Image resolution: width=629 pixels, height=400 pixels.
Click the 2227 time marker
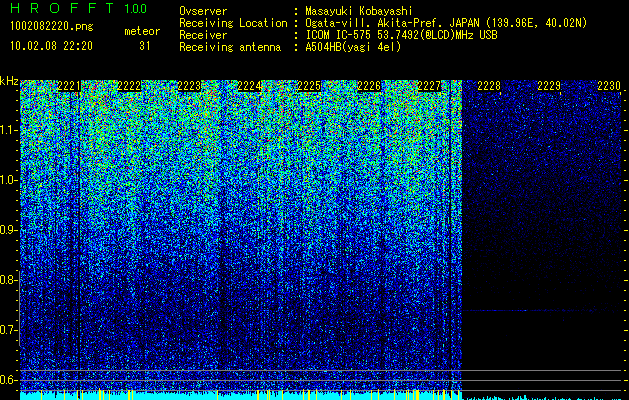pos(429,86)
